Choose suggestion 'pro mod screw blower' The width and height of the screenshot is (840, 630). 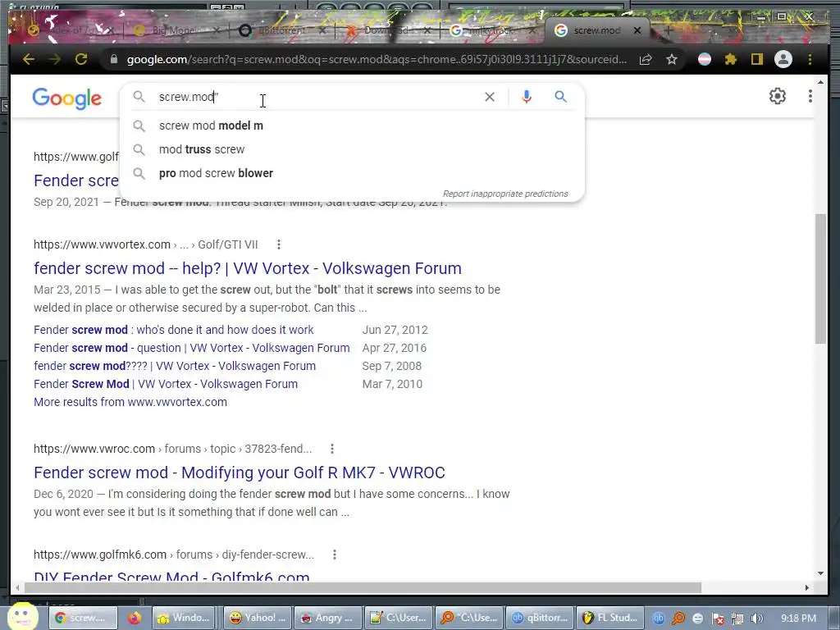tap(353, 173)
